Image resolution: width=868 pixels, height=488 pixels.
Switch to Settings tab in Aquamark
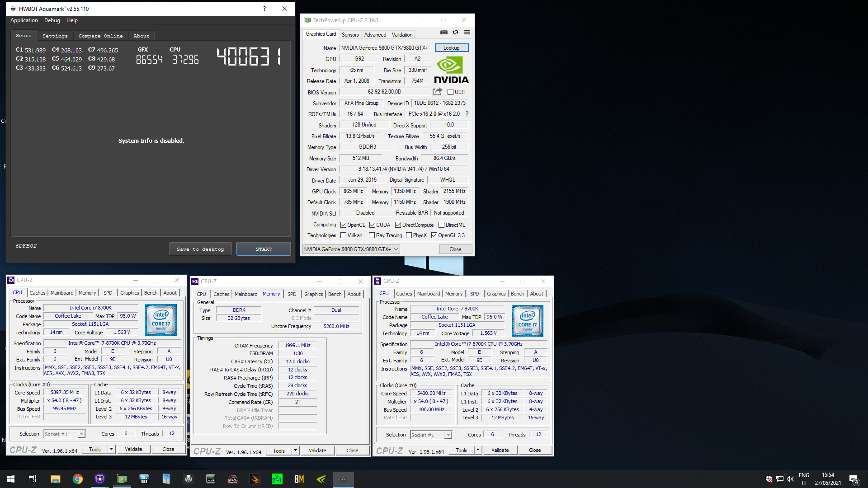(x=55, y=36)
